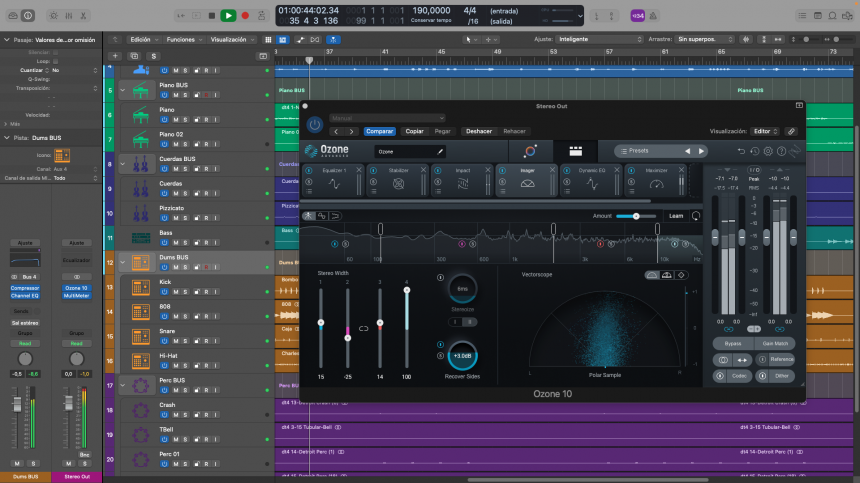Toggle the Equalizer 1 module power
This screenshot has width=860, height=483.
pyautogui.click(x=309, y=171)
